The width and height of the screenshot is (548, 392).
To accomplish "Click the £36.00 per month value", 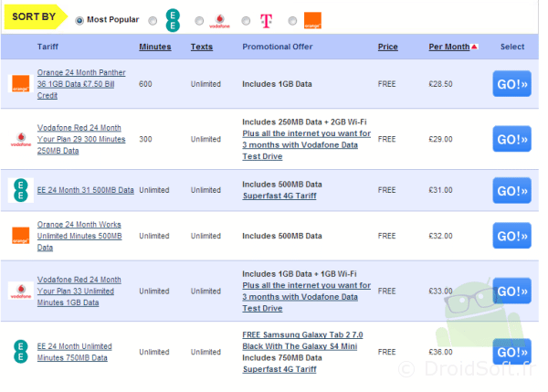I will (441, 352).
